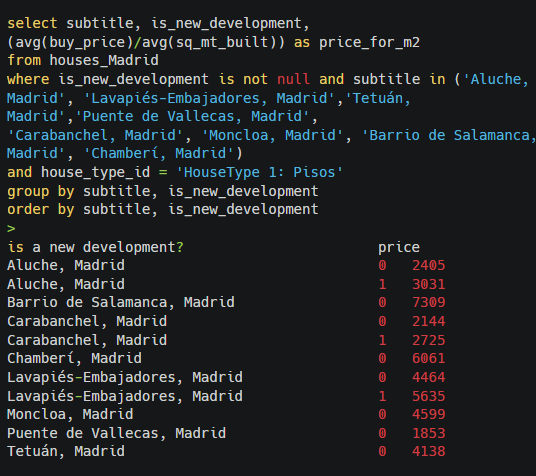Select the price value 7309
The height and width of the screenshot is (476, 536).
(429, 302)
